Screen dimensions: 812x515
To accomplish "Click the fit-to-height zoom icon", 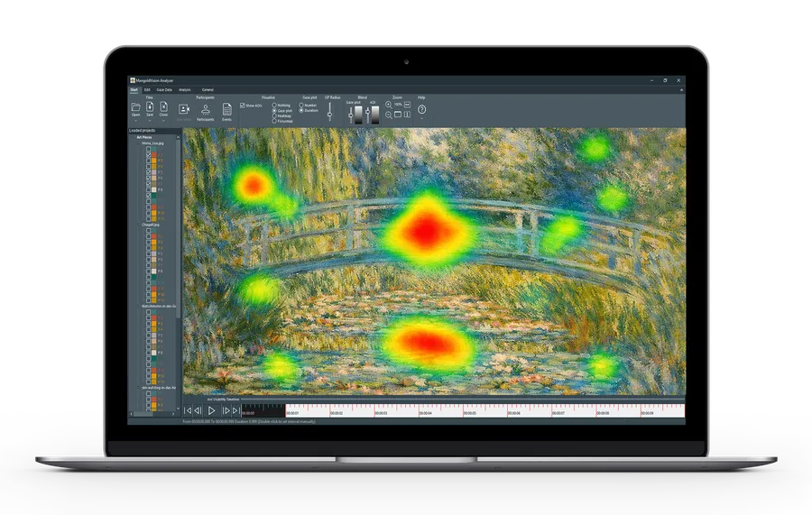I will tap(407, 115).
